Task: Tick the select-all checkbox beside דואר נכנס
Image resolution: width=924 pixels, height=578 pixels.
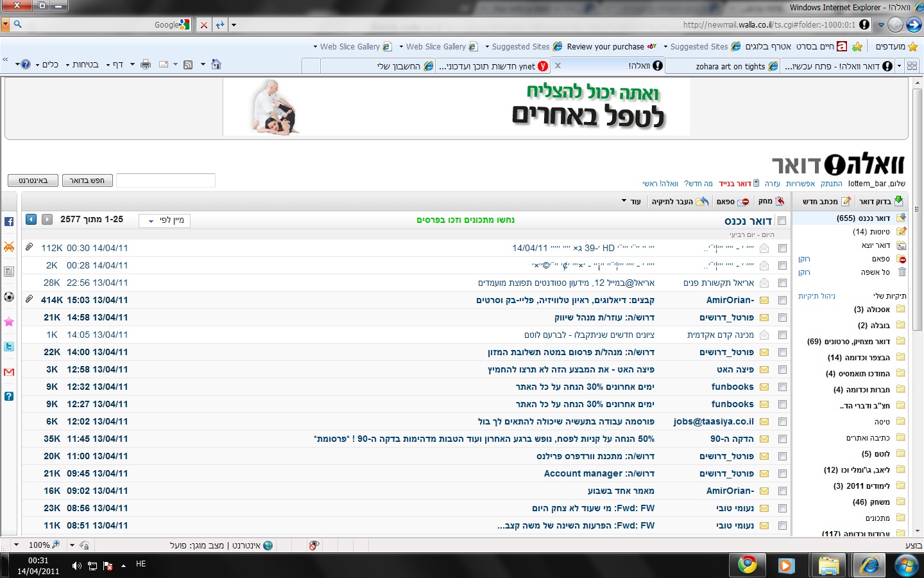Action: [x=782, y=221]
